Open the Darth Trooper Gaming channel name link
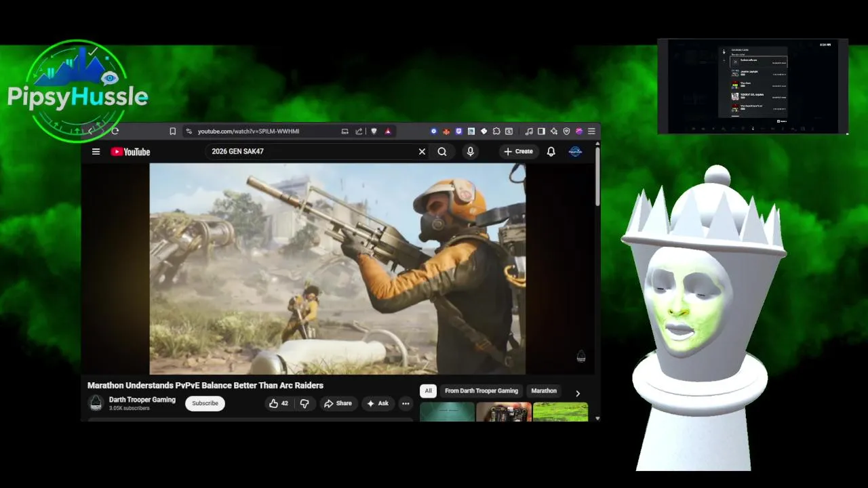868x488 pixels. pyautogui.click(x=142, y=400)
